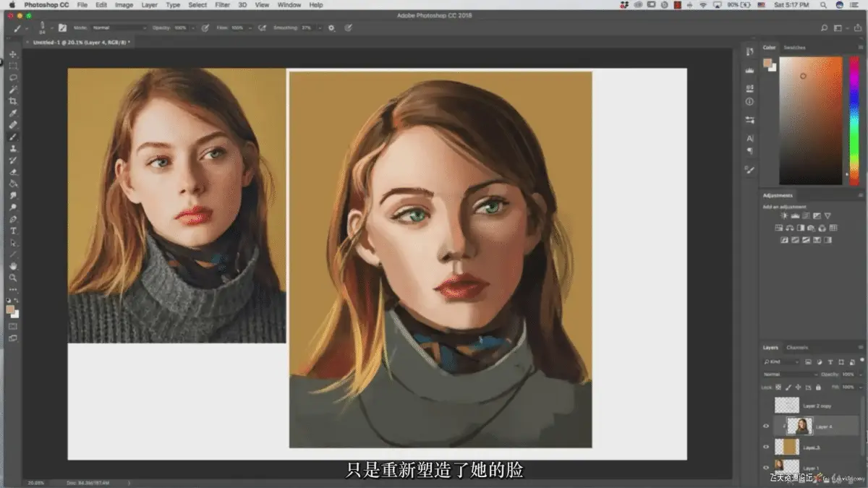Open layer blend mode Normal dropdown

(x=790, y=374)
